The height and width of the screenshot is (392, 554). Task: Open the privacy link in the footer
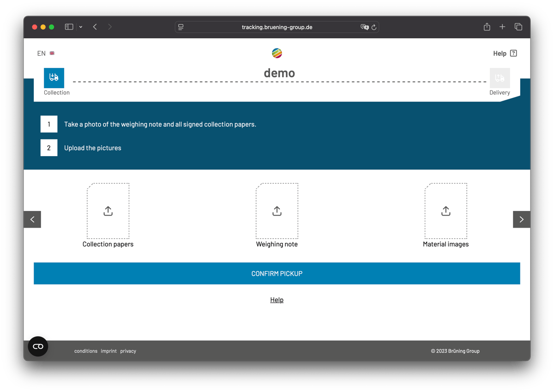[128, 351]
